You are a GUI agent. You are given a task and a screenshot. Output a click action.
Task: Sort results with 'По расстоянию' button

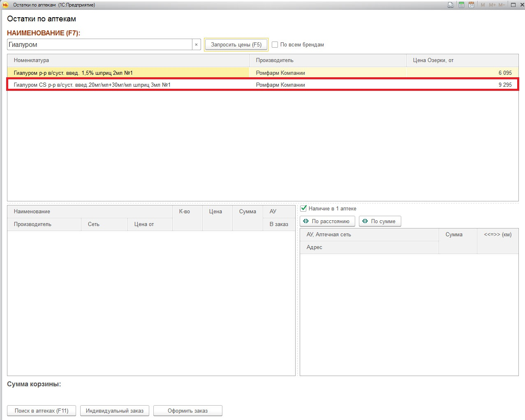click(x=327, y=221)
